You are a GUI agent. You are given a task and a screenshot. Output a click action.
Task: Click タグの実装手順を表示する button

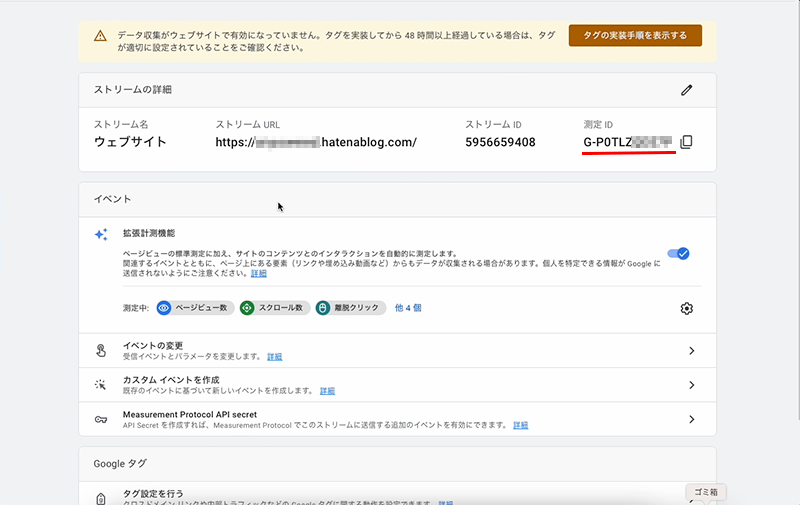point(635,35)
